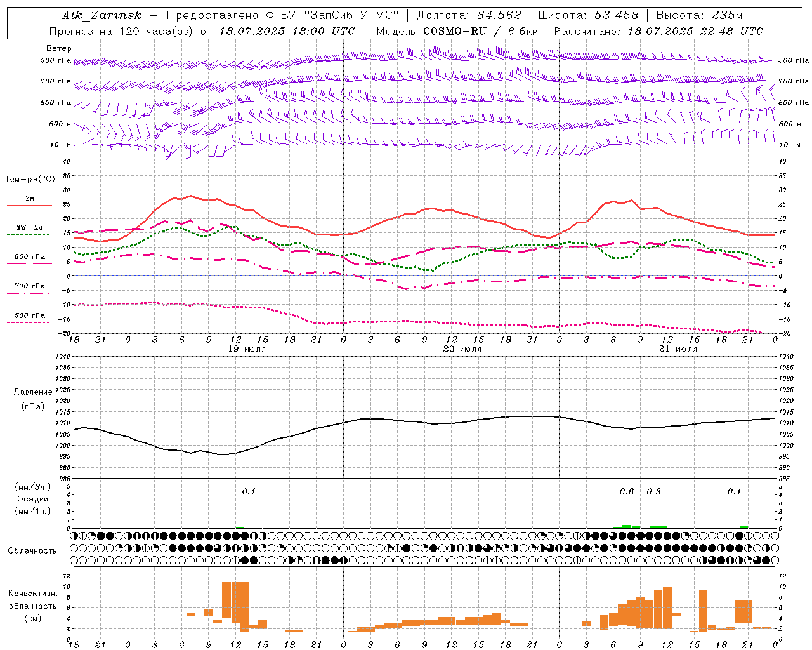Click the Конвективн. облачность (км) label
Viewport: 812px width, 650px height.
32,606
